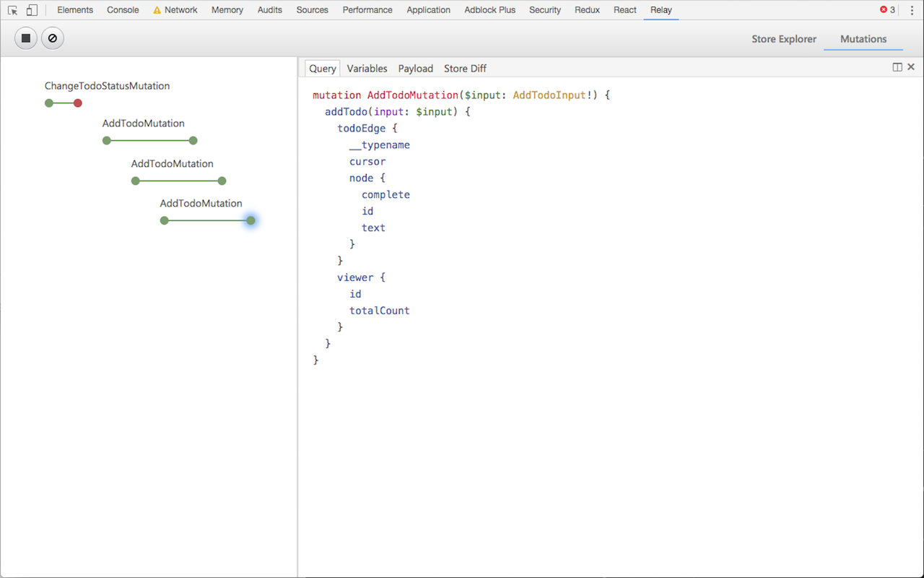This screenshot has height=578, width=924.
Task: Click the ChangeTodoStatusMutation label
Action: point(107,85)
